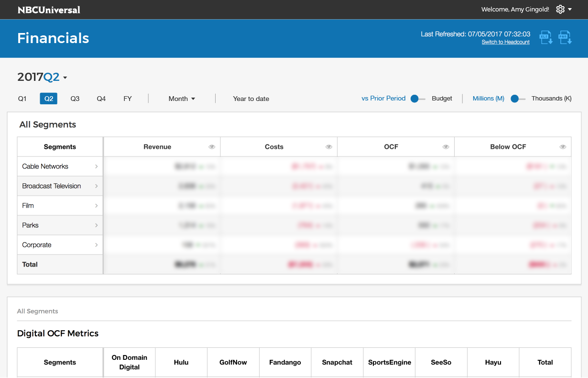Click the GolfNow column header
Viewport: 588px width, 378px height.
(x=233, y=362)
